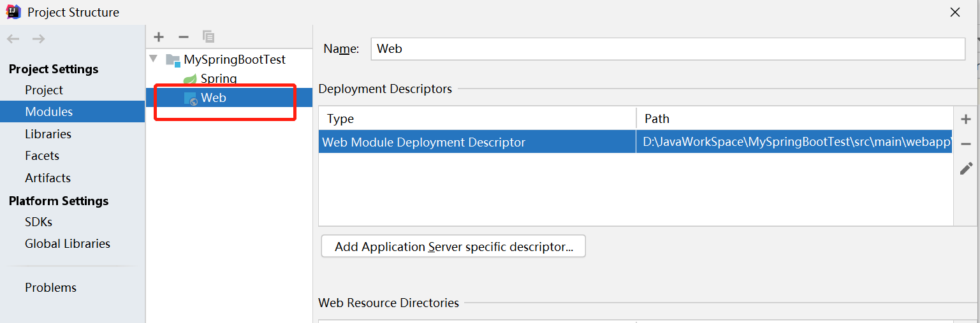Image resolution: width=980 pixels, height=323 pixels.
Task: Click the forward navigation arrow
Action: (39, 39)
